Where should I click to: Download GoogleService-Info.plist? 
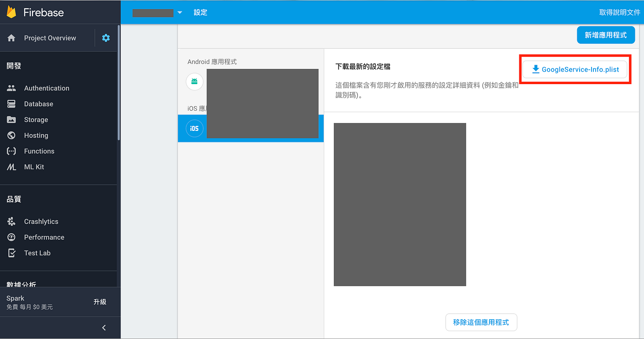pyautogui.click(x=575, y=69)
